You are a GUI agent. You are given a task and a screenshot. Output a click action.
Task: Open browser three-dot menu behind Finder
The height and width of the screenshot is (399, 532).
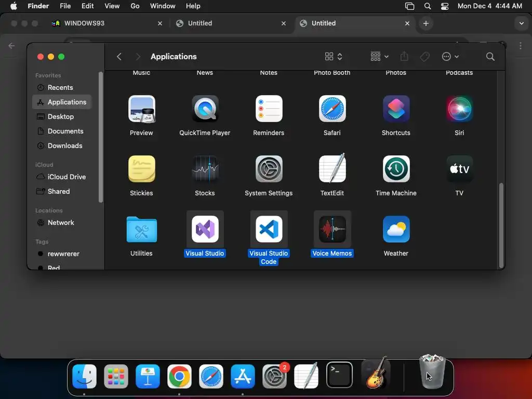(521, 46)
